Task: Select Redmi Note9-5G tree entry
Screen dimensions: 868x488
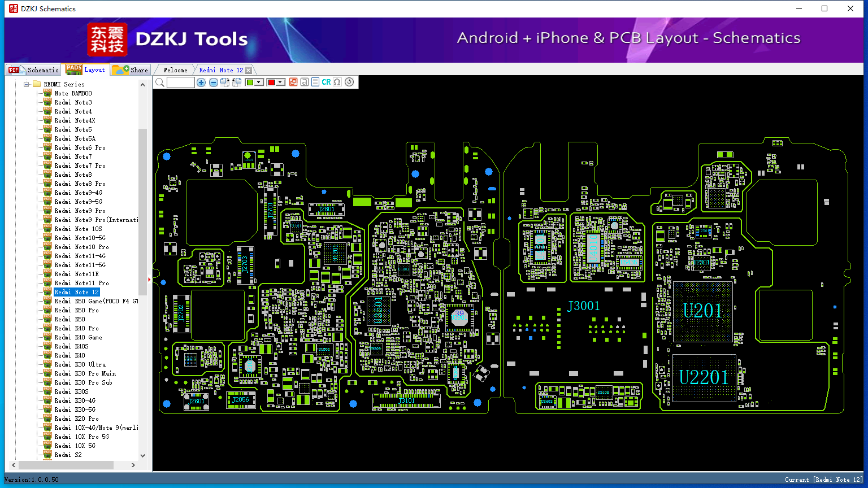Action: click(79, 202)
